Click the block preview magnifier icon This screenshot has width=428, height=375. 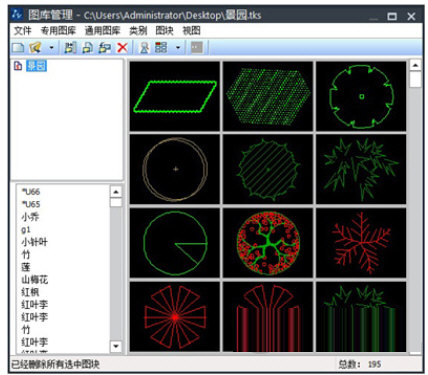[x=144, y=48]
